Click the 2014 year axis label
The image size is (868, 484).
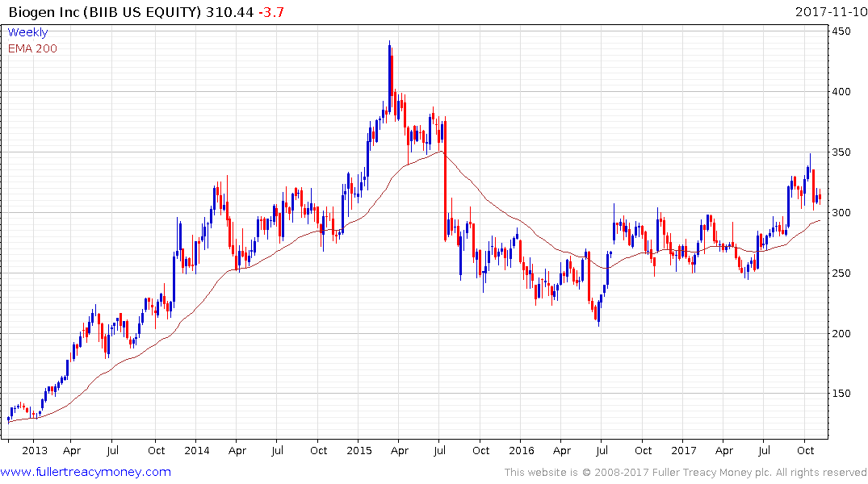pos(197,451)
